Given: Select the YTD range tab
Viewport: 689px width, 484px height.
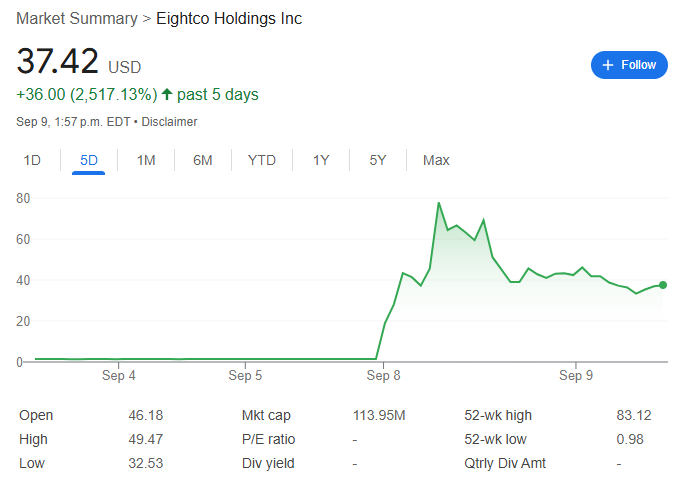Looking at the screenshot, I should pos(261,160).
